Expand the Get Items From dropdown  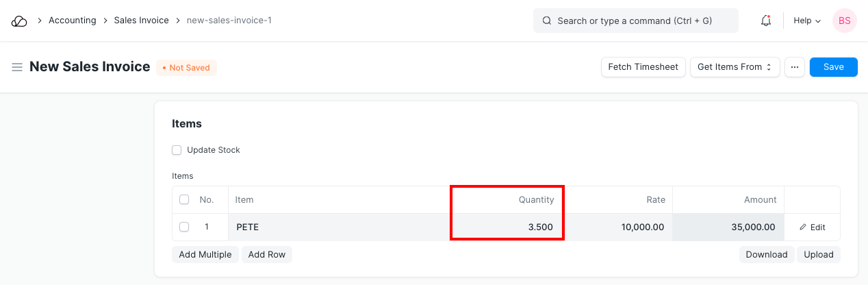point(735,67)
